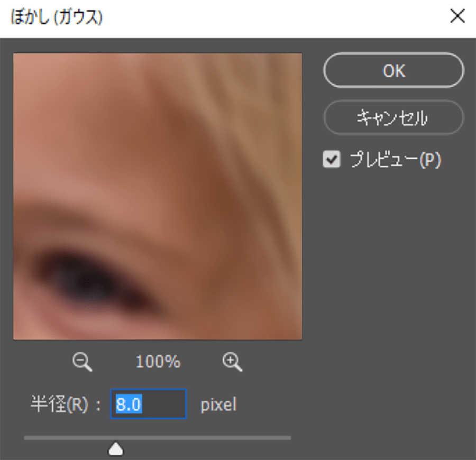This screenshot has width=476, height=460.
Task: Click the zoom in magnifier icon
Action: click(x=232, y=362)
